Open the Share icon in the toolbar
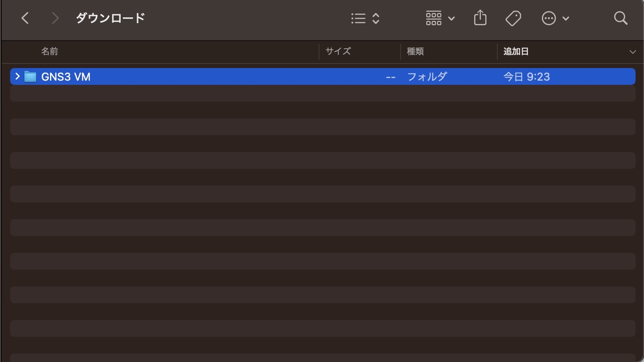The height and width of the screenshot is (362, 644). point(480,18)
